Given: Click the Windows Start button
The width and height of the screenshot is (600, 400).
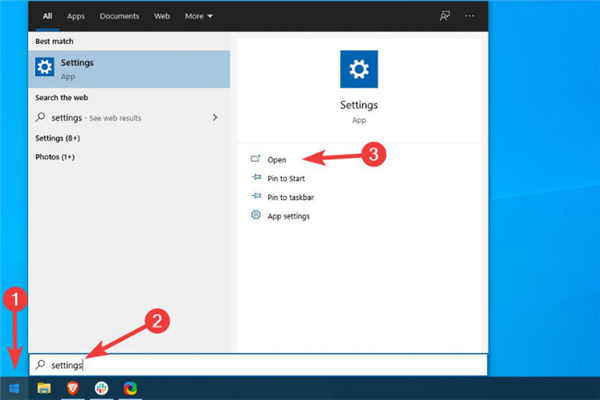Looking at the screenshot, I should [14, 388].
